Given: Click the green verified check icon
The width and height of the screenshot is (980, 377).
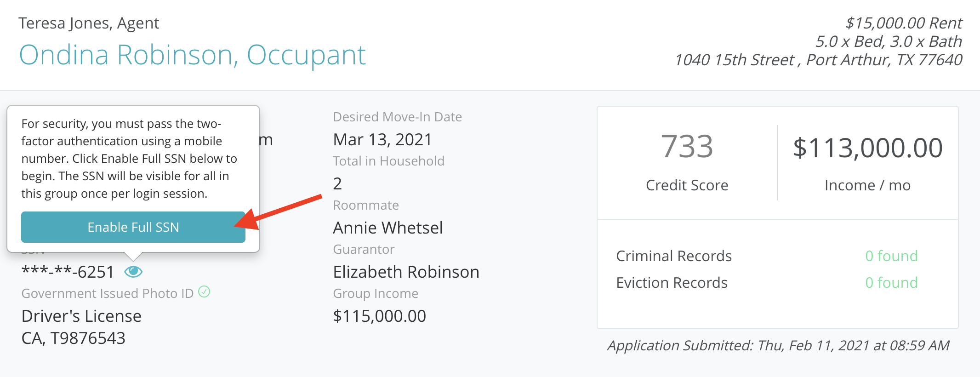Looking at the screenshot, I should point(204,291).
